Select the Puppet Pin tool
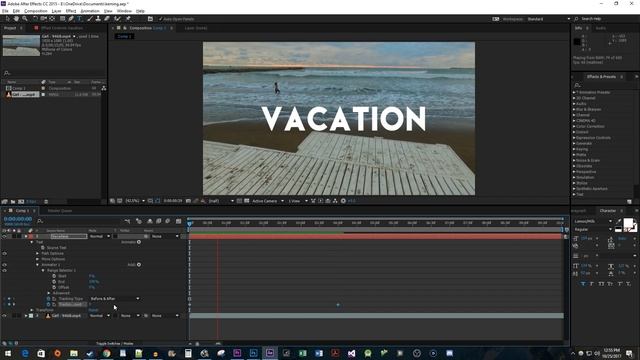The height and width of the screenshot is (360, 640). (x=128, y=19)
